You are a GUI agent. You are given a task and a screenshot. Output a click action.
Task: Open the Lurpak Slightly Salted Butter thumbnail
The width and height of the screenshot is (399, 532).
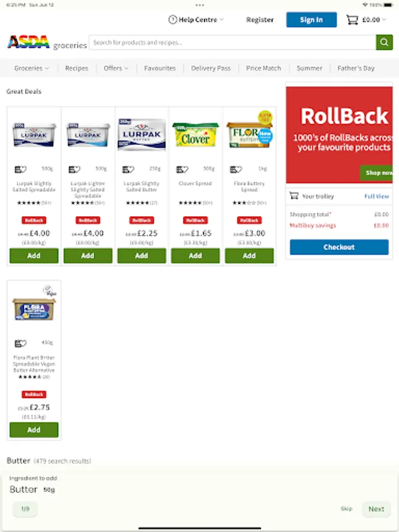pyautogui.click(x=142, y=134)
